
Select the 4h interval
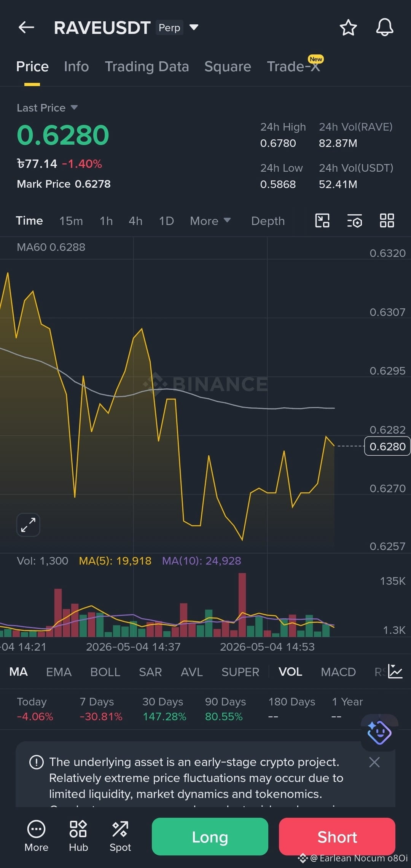tap(135, 221)
